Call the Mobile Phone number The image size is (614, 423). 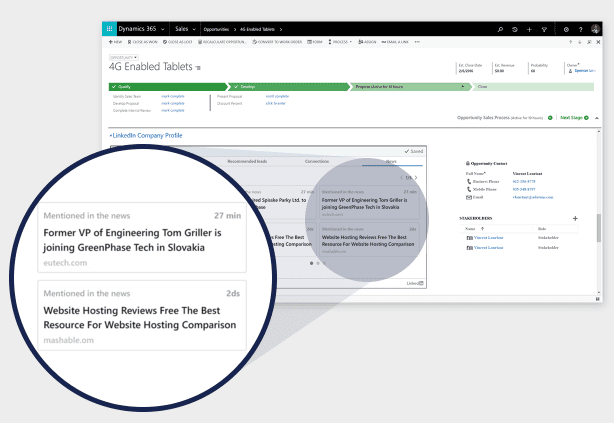point(524,190)
